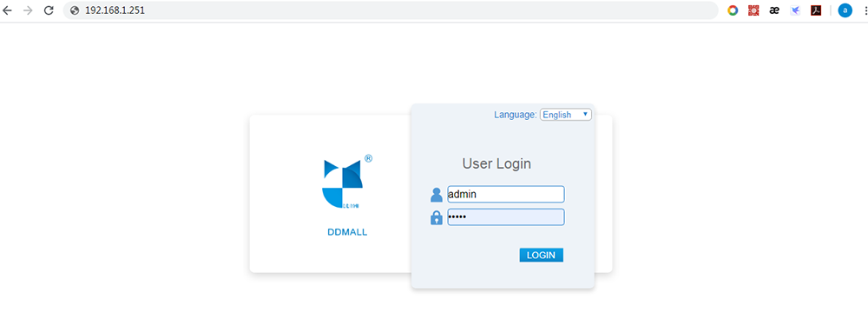Go back to the previous page
Viewport: 868px width, 326px height.
point(8,10)
